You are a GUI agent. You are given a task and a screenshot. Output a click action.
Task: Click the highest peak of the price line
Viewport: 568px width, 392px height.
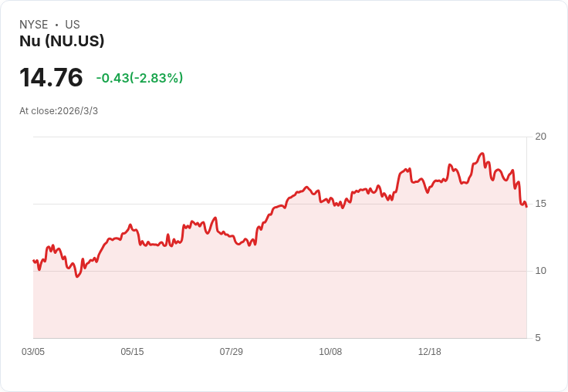point(482,154)
